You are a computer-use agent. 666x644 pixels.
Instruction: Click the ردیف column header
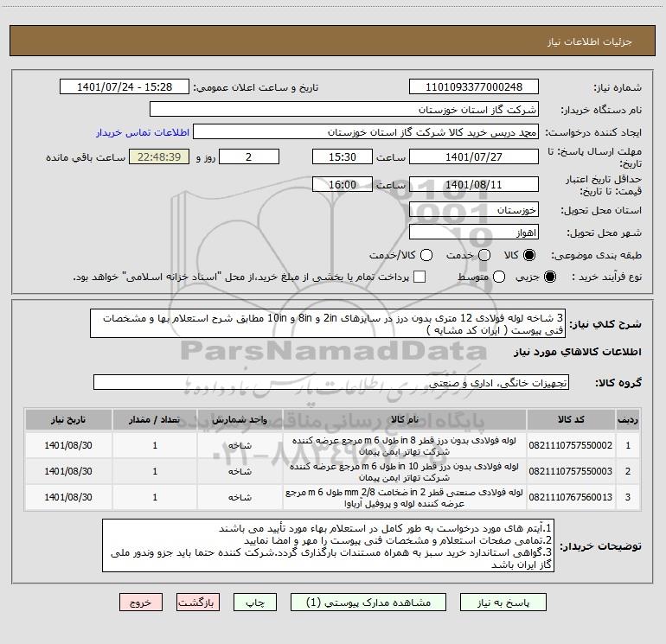(x=628, y=420)
